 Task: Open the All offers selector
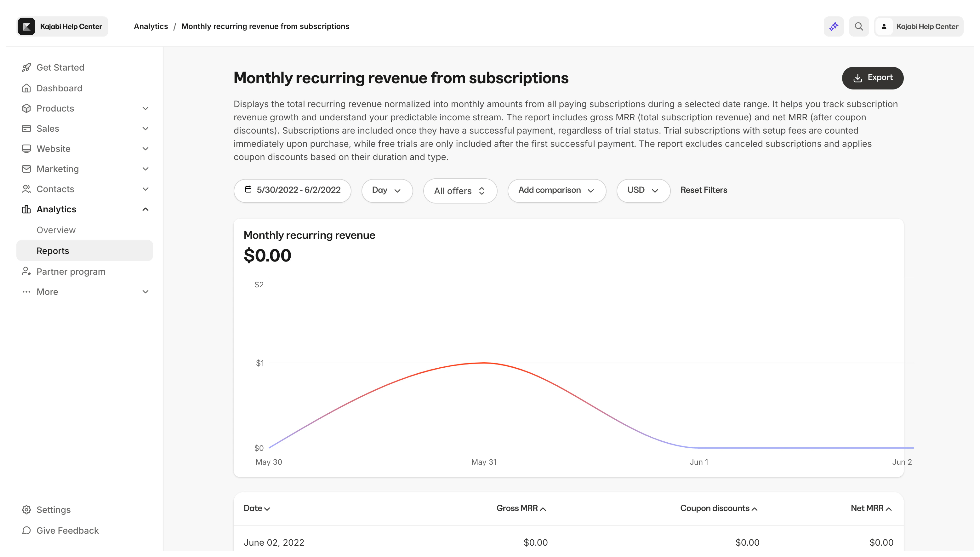pyautogui.click(x=459, y=191)
